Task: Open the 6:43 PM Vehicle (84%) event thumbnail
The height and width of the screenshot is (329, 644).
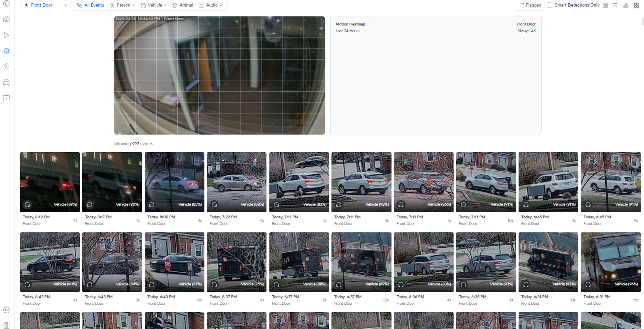Action: (112, 262)
